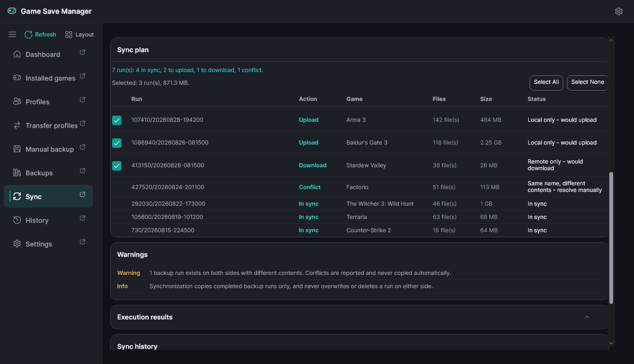Select the Sync sidebar item
Screen dimensions: 634x364
point(48,196)
